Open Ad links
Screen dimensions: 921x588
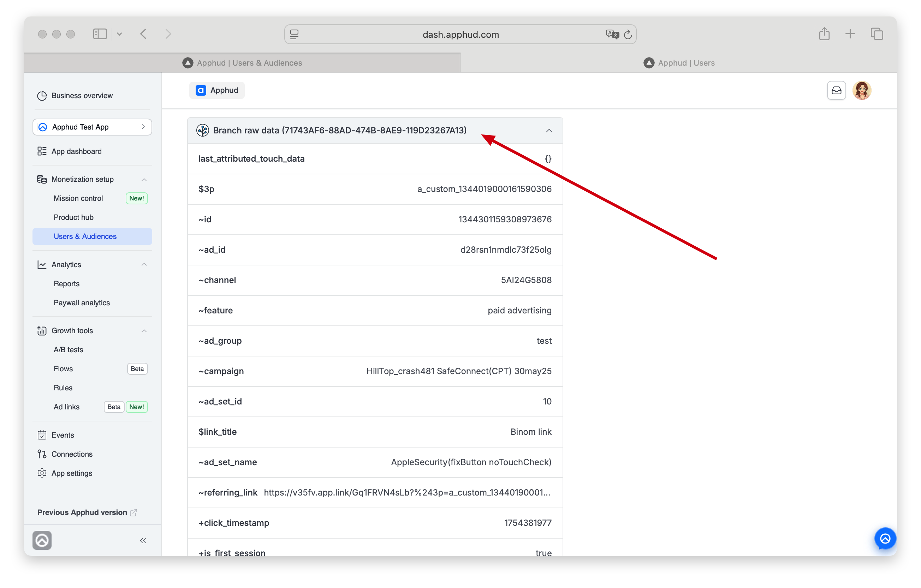pyautogui.click(x=66, y=407)
